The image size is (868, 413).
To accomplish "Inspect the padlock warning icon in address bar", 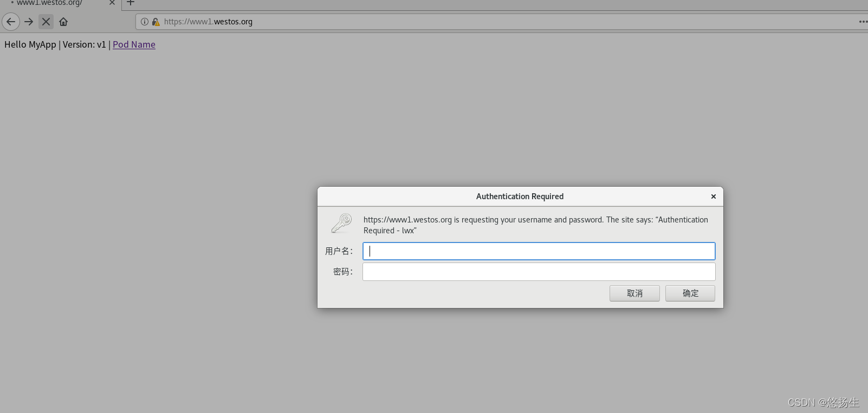I will click(x=156, y=22).
